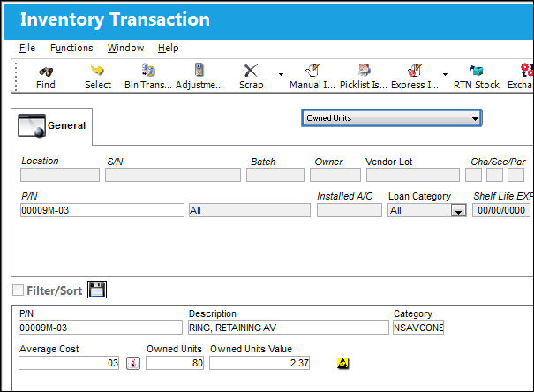Viewport: 534px width, 392px height.
Task: Click the Average Cost field .03
Action: 69,363
